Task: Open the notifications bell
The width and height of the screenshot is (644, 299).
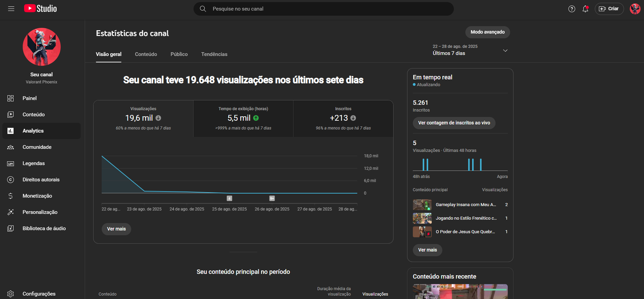Action: pos(585,9)
